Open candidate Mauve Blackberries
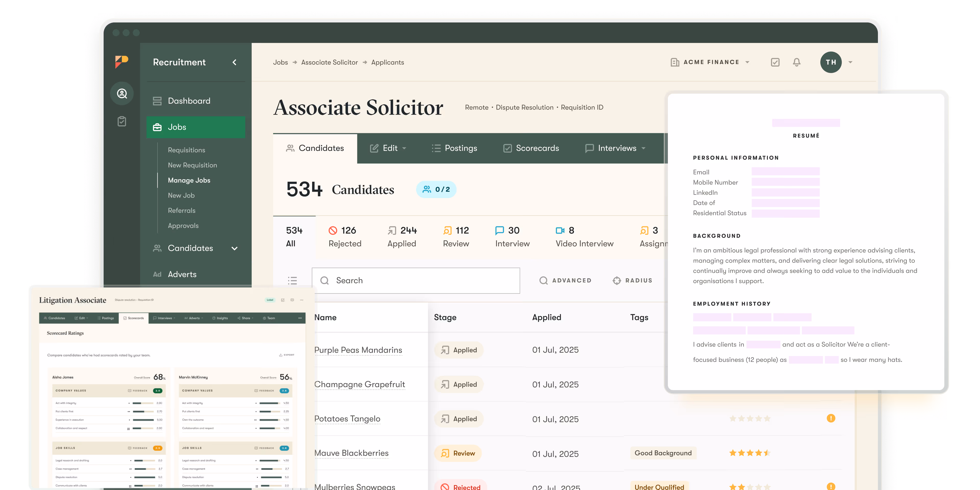The height and width of the screenshot is (490, 980). coord(351,453)
